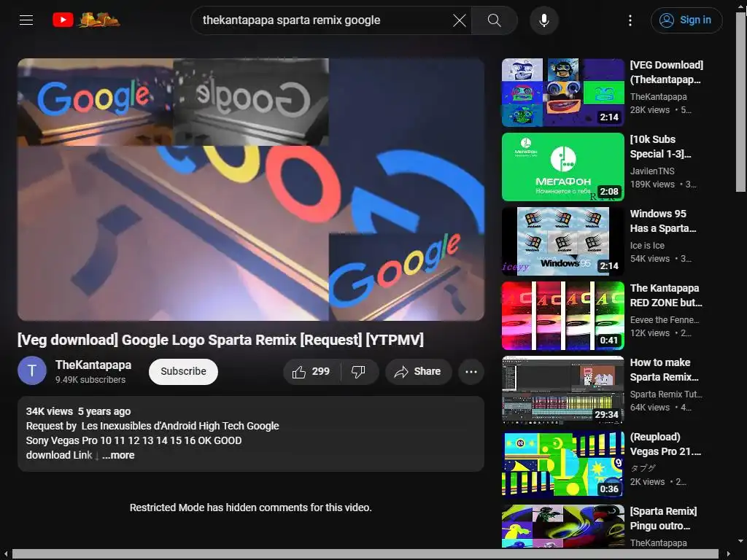Select 'Sparta Remix Tut...' channel name

pos(666,394)
